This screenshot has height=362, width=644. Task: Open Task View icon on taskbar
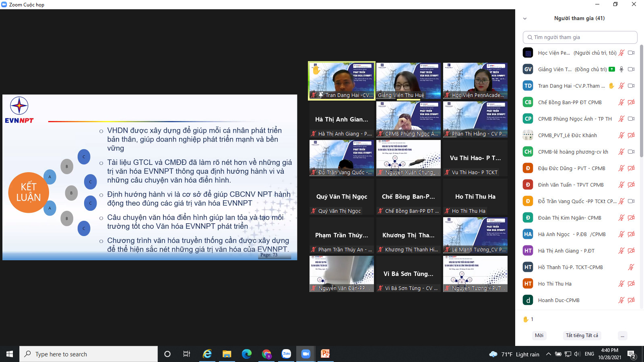click(187, 354)
